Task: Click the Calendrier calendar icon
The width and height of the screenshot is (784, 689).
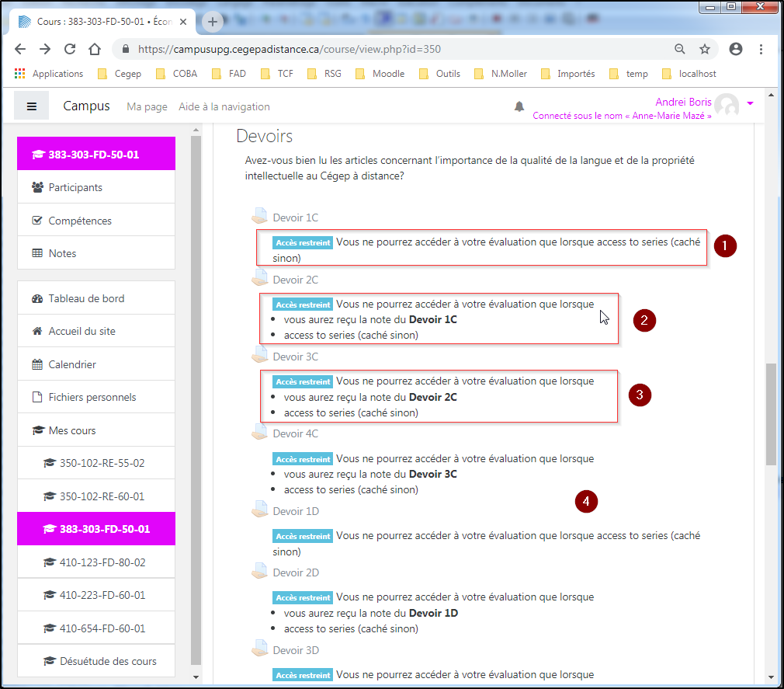Action: point(37,364)
